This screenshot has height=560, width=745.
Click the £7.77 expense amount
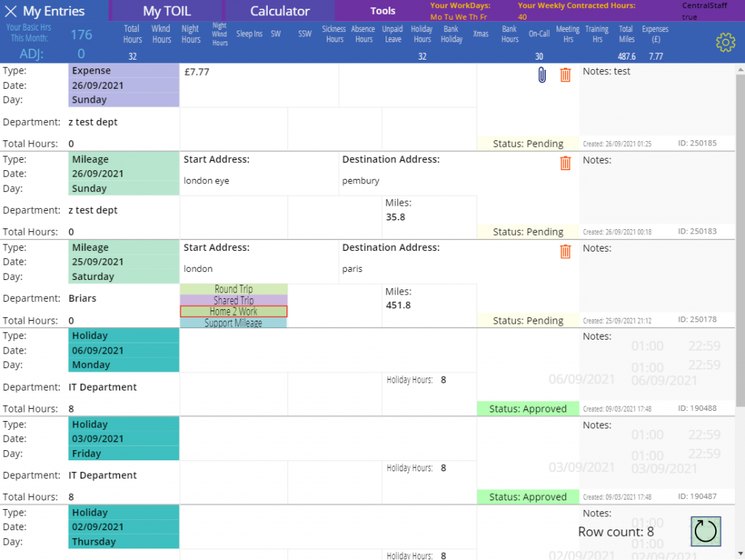[x=196, y=72]
